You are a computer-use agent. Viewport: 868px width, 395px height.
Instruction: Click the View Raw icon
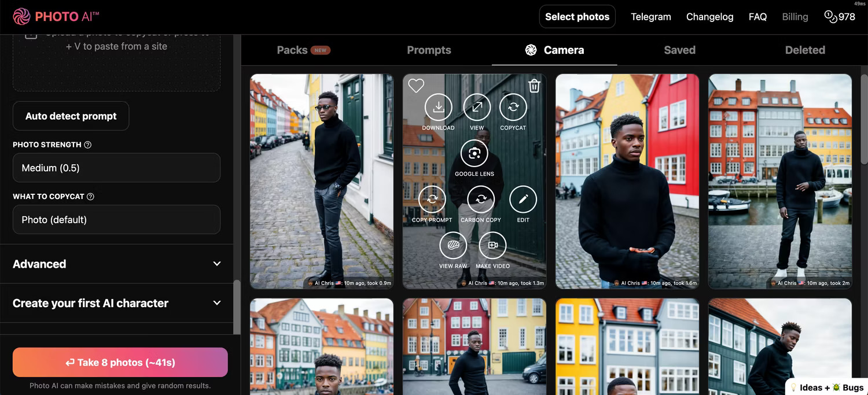453,245
